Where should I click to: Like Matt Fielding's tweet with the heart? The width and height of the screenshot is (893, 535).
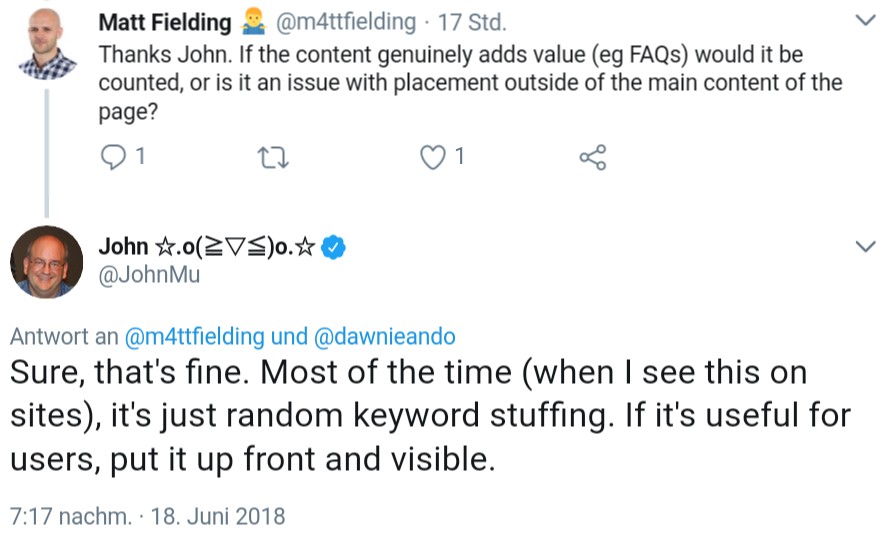(x=432, y=156)
